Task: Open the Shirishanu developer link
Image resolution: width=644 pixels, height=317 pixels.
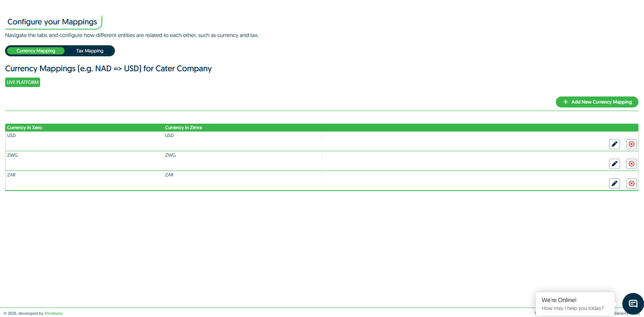Action: click(x=54, y=313)
